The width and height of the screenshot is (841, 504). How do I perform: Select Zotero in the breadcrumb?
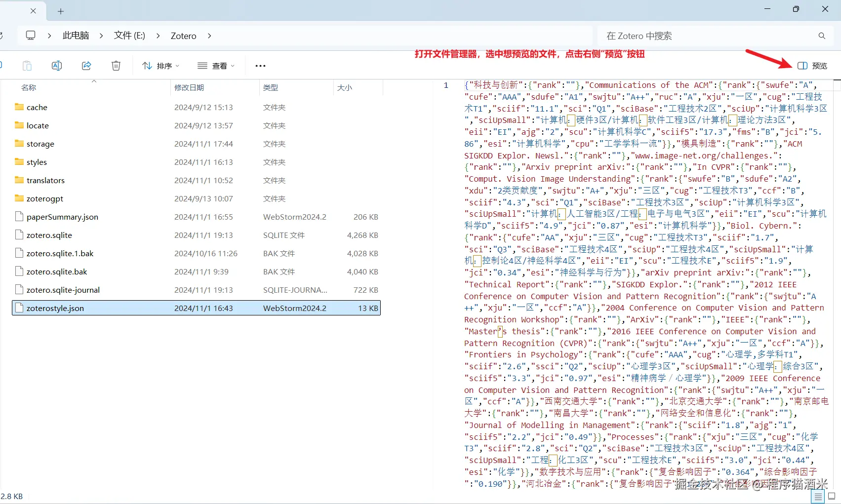click(183, 36)
